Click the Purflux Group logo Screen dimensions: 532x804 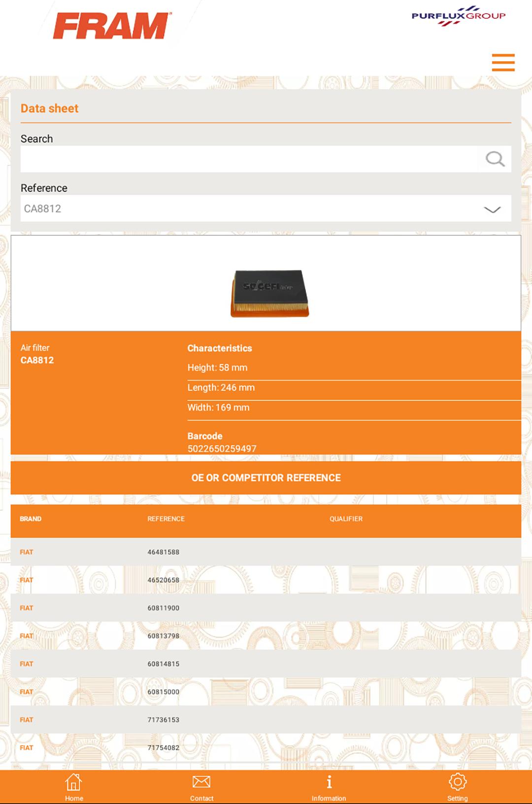click(x=459, y=16)
